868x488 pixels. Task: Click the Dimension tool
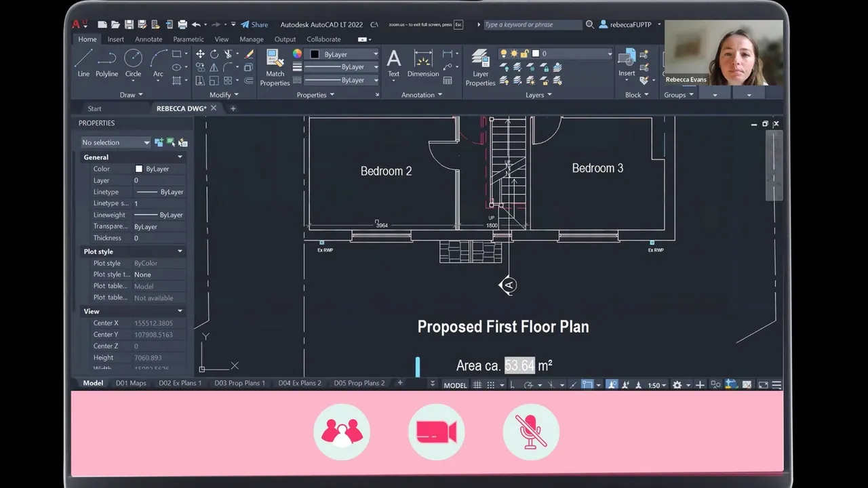(423, 64)
